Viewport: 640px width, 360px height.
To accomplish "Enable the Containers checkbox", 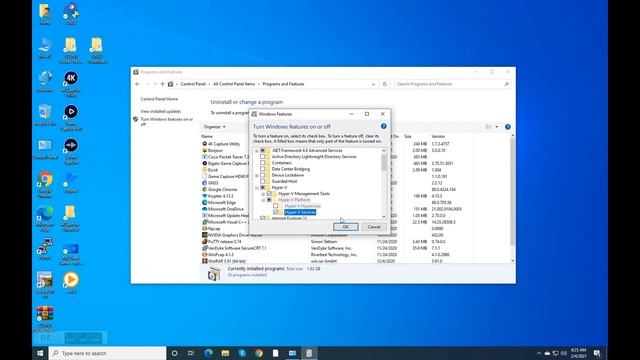I will 262,163.
